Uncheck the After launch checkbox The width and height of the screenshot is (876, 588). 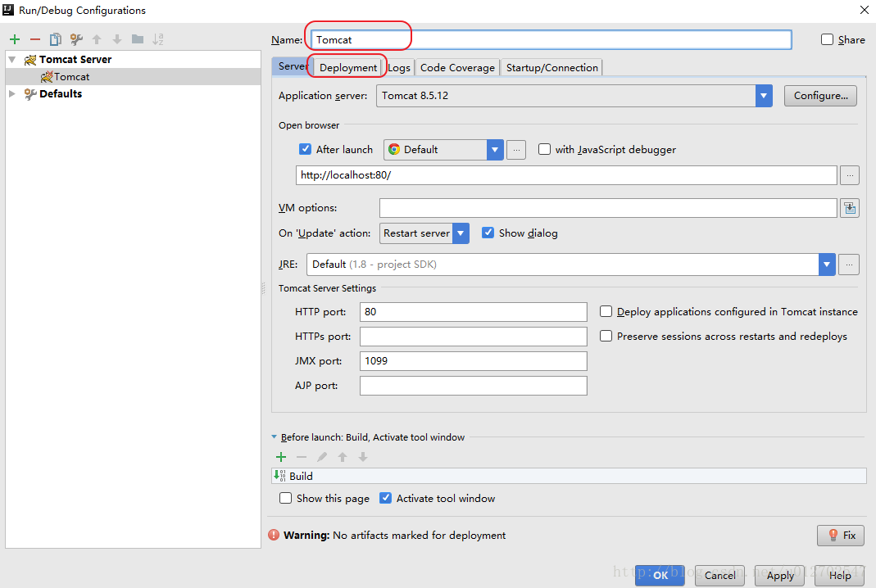(306, 150)
